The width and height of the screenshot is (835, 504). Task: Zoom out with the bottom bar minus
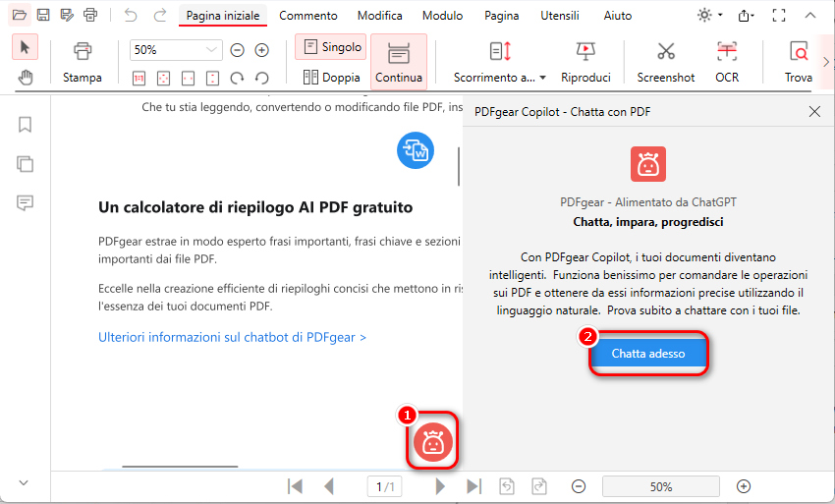pos(579,486)
